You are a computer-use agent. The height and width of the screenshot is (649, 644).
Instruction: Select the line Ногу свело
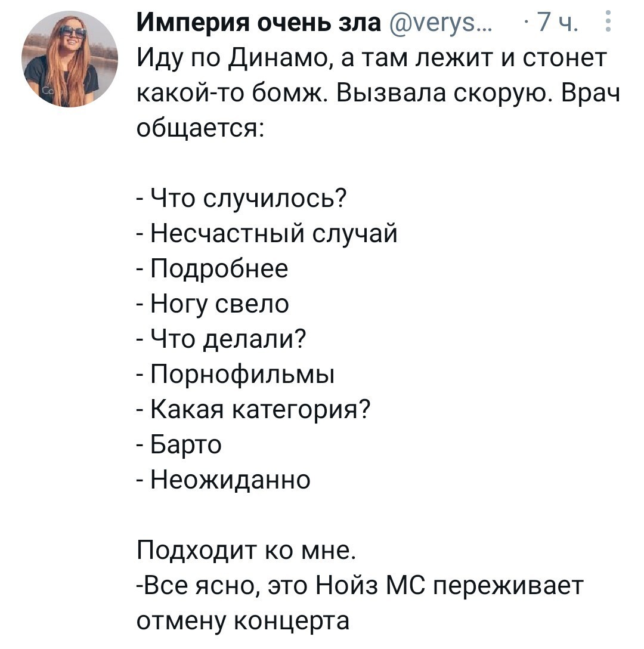(213, 304)
